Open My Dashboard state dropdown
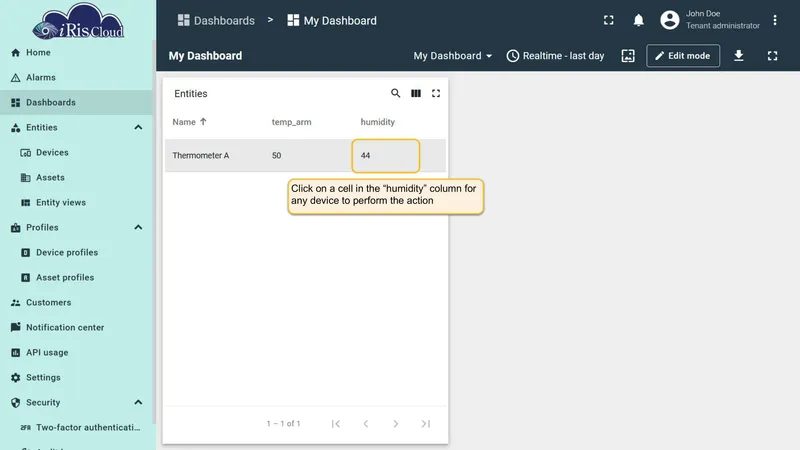 tap(453, 56)
